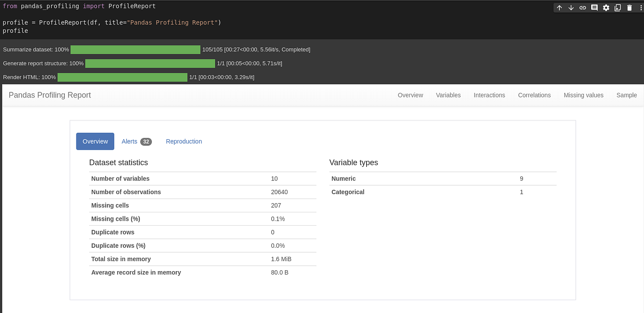Image resolution: width=644 pixels, height=313 pixels.
Task: Click the Summarize dataset progress bar
Action: pyautogui.click(x=136, y=49)
